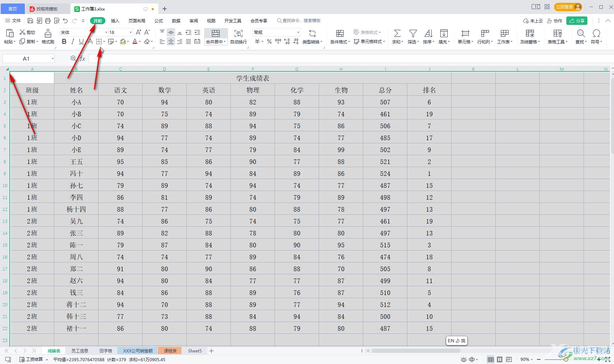Align text to cell bottom
This screenshot has height=364, width=614.
pyautogui.click(x=180, y=32)
